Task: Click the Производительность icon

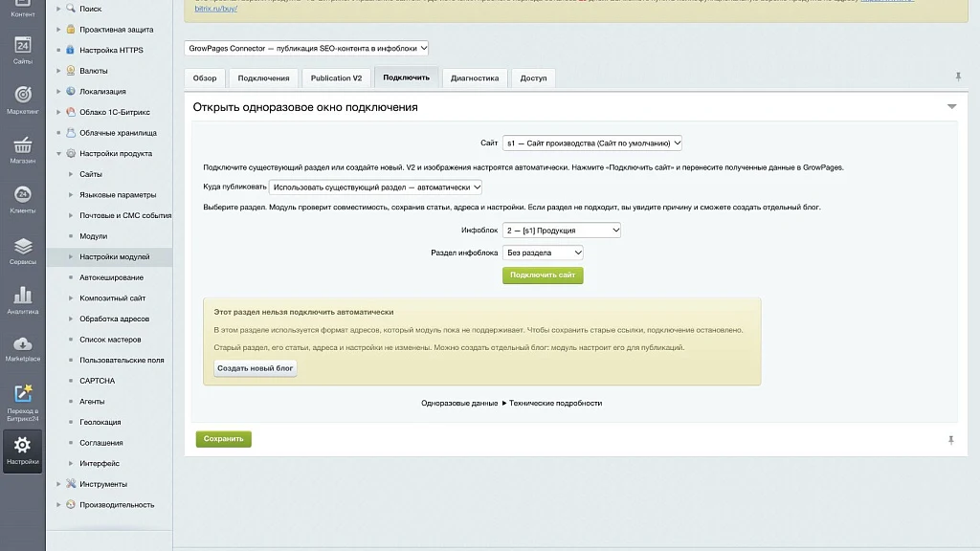Action: pyautogui.click(x=71, y=504)
